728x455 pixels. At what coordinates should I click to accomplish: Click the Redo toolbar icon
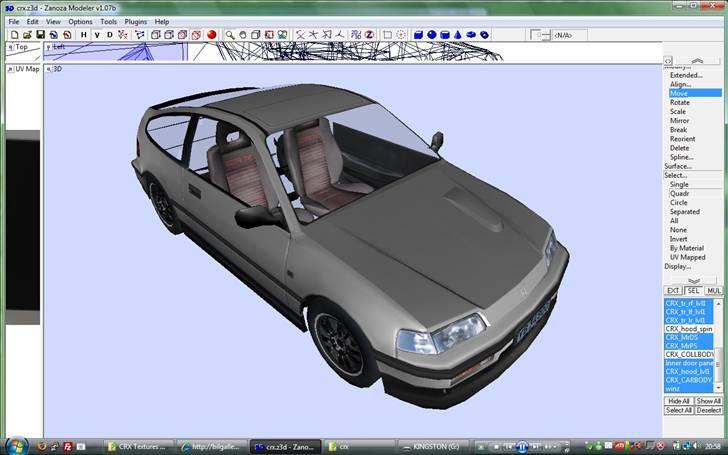click(x=67, y=35)
